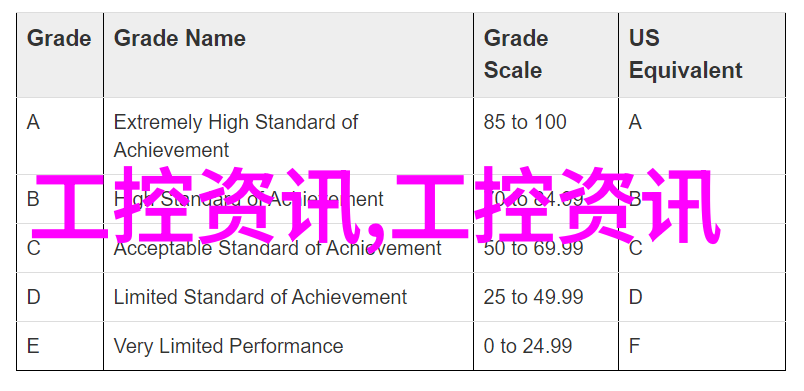
Task: Select the grade C cell
Action: 60,248
